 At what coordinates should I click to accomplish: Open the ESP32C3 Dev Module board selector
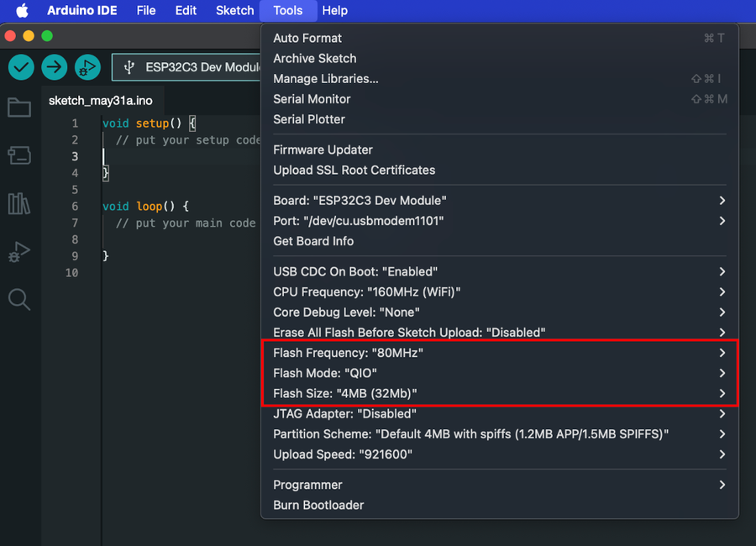point(193,67)
